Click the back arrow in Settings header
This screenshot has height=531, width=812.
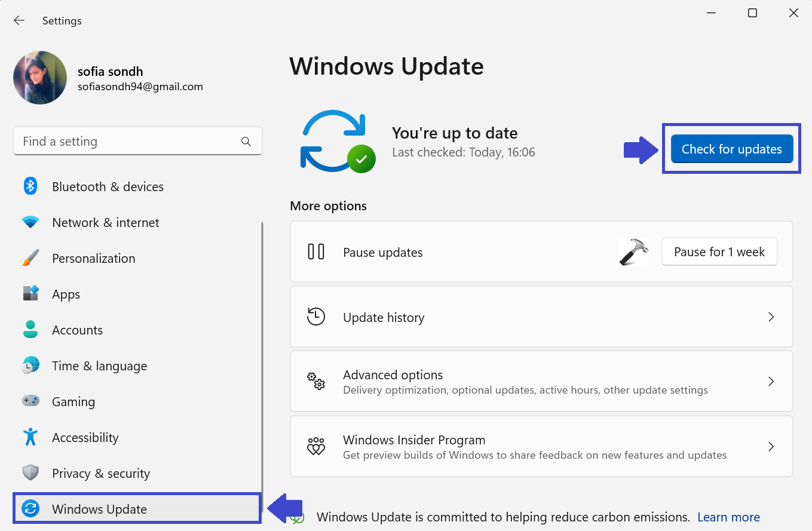[x=19, y=20]
